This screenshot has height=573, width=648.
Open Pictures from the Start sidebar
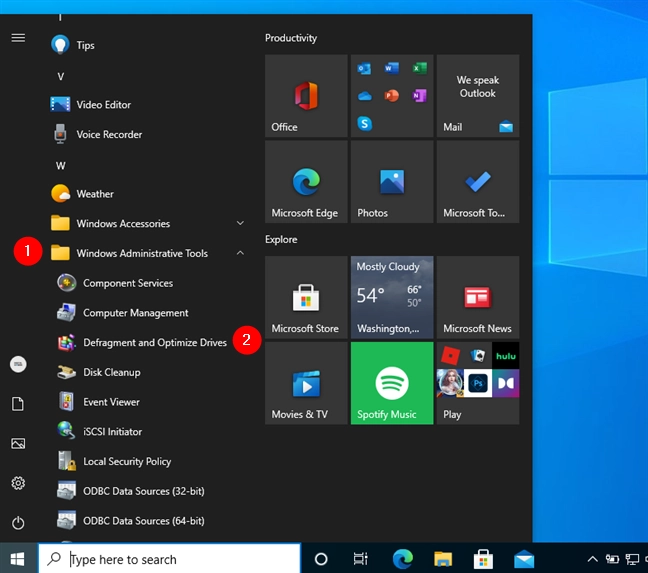coord(18,443)
